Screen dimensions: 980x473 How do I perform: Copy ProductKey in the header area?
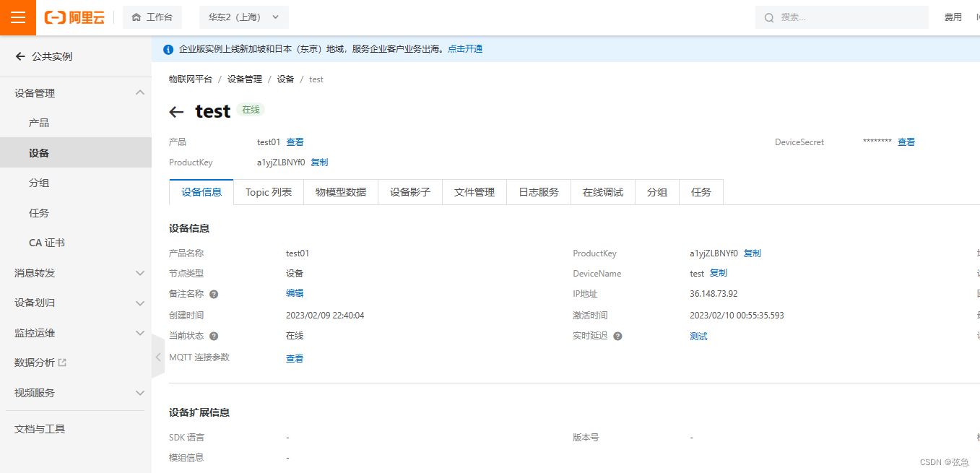(x=319, y=162)
